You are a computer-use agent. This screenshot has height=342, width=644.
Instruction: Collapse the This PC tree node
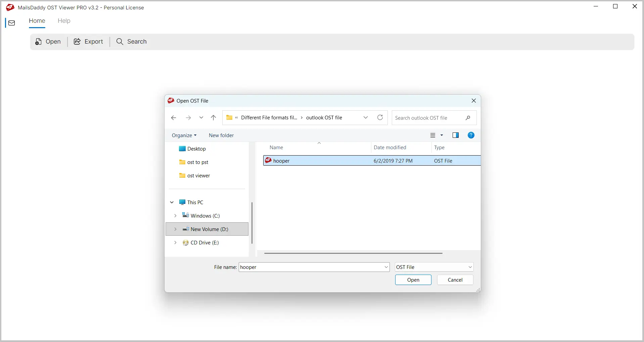point(172,202)
